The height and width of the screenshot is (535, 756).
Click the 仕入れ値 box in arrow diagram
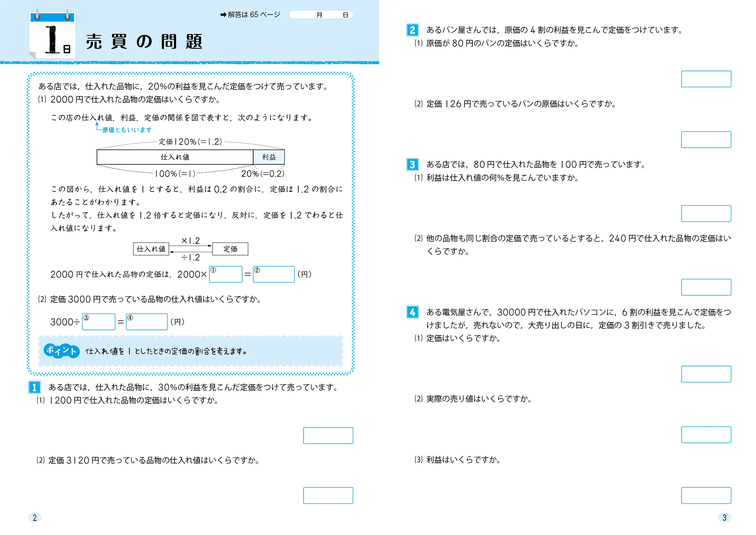pos(151,249)
